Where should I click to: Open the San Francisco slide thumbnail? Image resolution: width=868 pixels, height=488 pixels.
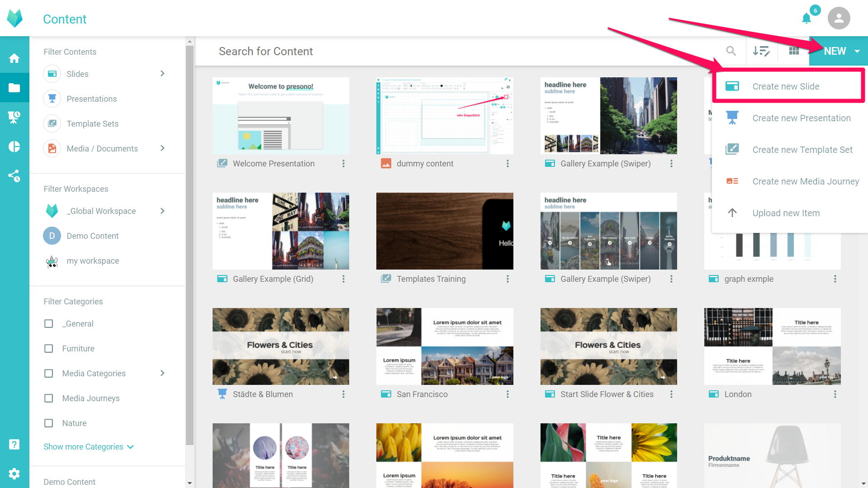pos(445,346)
